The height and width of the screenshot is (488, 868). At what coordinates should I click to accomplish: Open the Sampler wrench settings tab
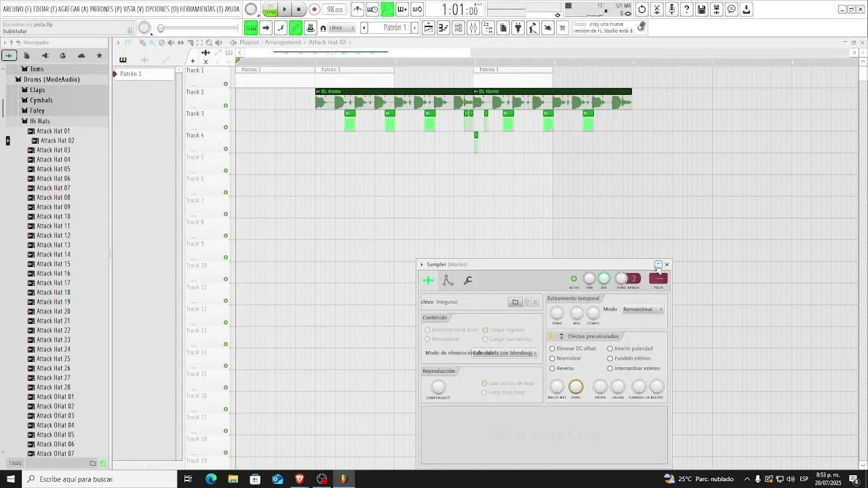(468, 280)
